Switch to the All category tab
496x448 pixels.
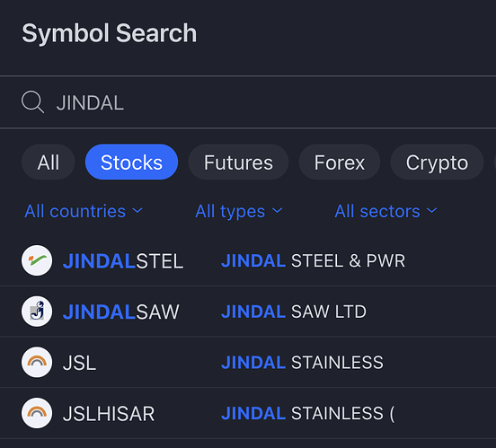[49, 163]
